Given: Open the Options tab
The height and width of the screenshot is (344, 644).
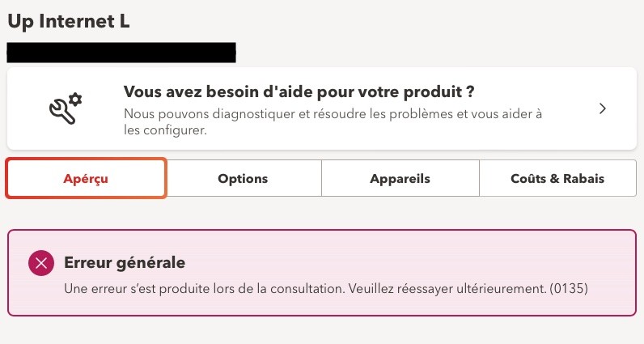Looking at the screenshot, I should pyautogui.click(x=243, y=179).
